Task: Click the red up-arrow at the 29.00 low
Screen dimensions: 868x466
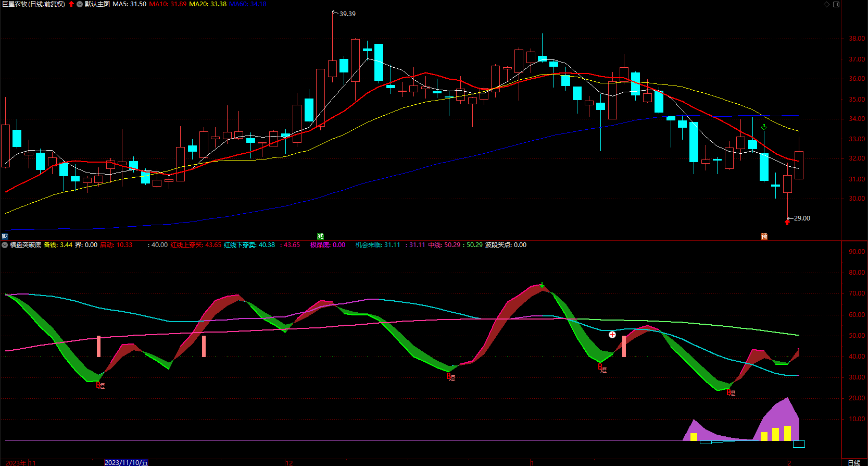Action: point(787,222)
